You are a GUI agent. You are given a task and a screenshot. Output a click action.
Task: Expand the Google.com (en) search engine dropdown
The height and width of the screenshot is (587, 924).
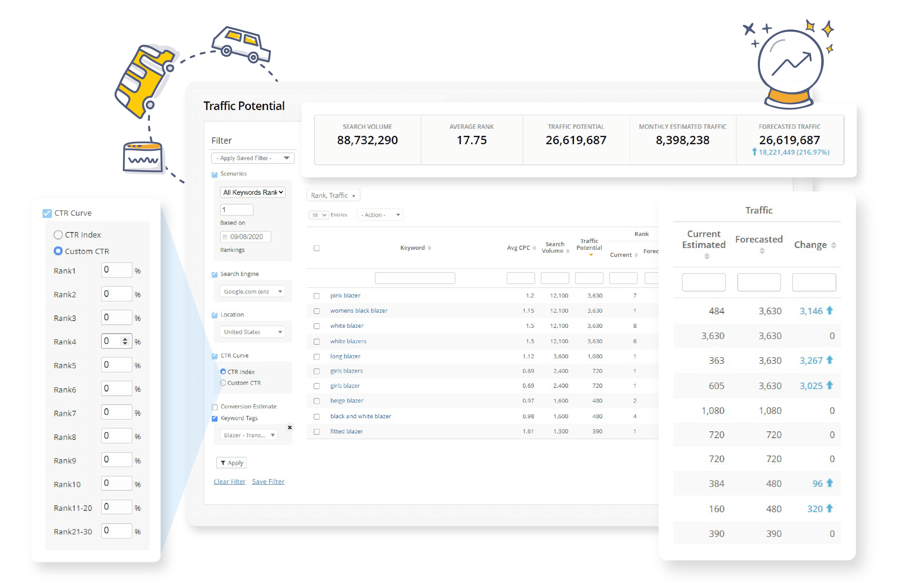(x=252, y=292)
